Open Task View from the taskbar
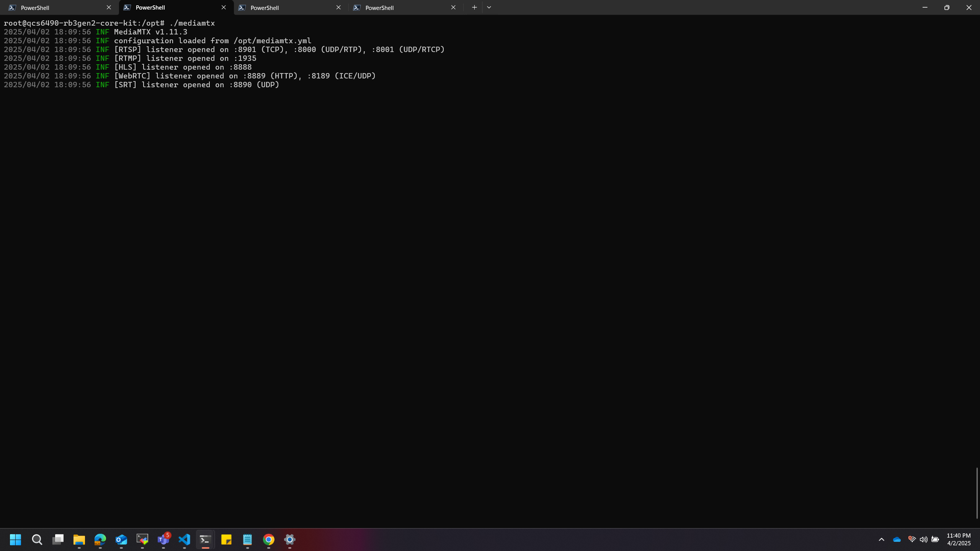Image resolution: width=980 pixels, height=551 pixels. [58, 540]
